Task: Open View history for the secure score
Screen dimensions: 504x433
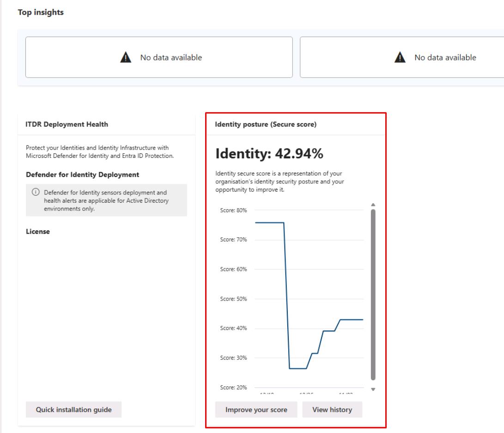Action: tap(332, 409)
